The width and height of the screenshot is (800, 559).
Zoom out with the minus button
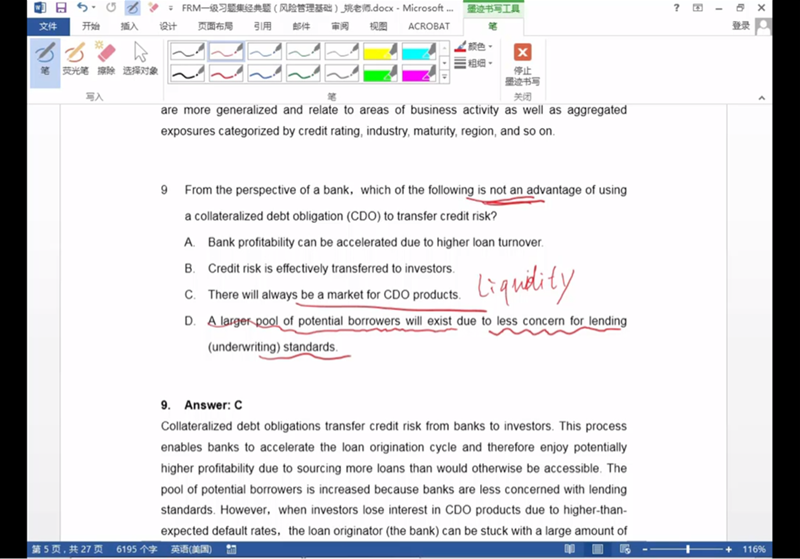pos(645,549)
